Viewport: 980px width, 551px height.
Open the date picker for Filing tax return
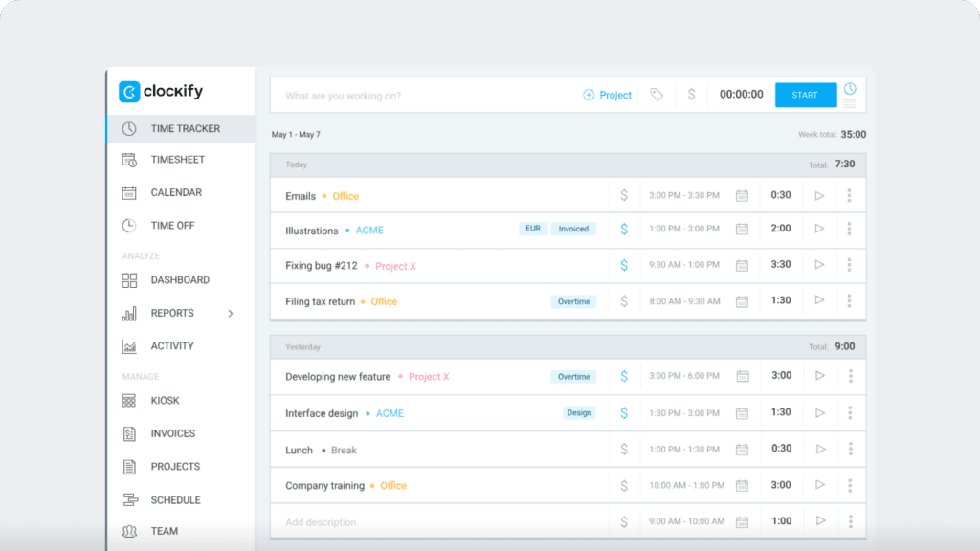[x=742, y=300]
